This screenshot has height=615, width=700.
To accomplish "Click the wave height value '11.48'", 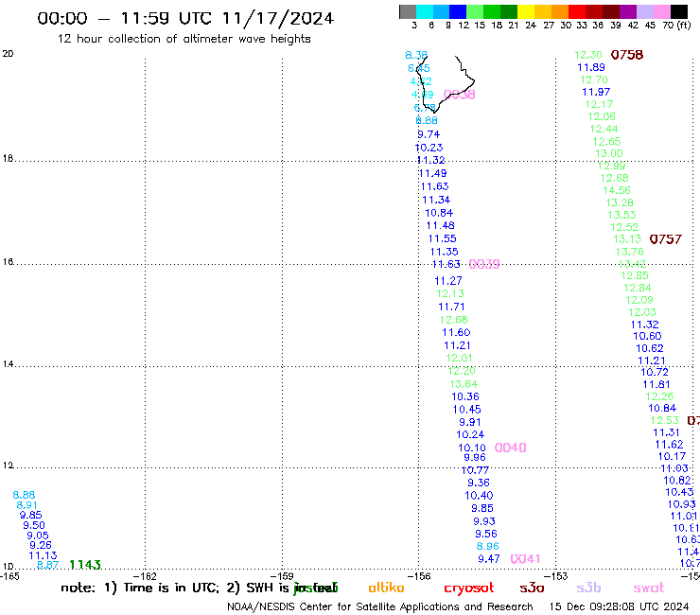I will [x=440, y=225].
